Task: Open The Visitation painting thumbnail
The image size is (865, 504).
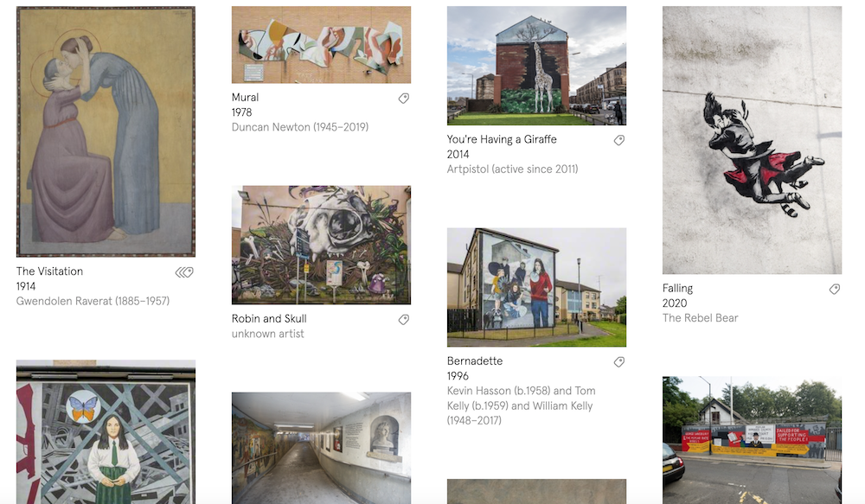Action: click(106, 131)
